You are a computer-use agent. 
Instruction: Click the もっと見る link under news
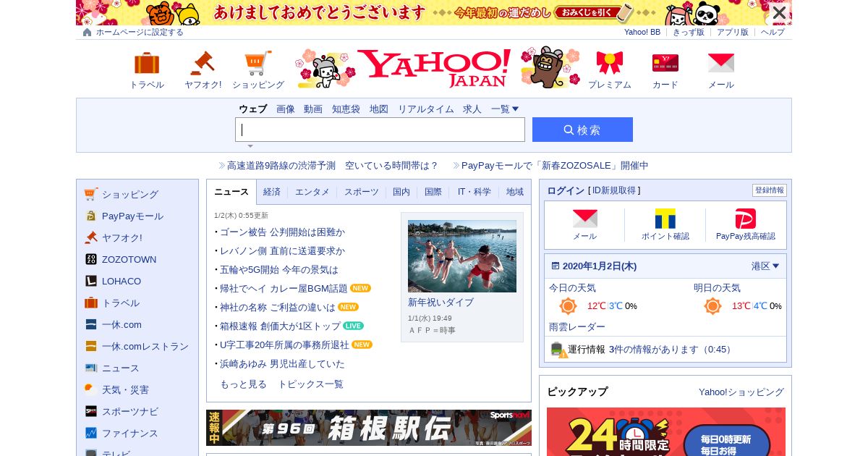pyautogui.click(x=243, y=384)
